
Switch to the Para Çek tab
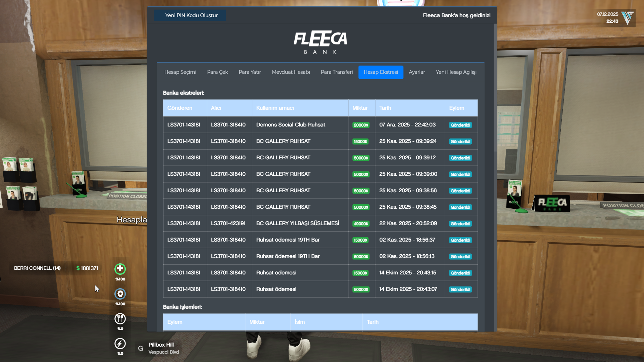[x=217, y=72]
